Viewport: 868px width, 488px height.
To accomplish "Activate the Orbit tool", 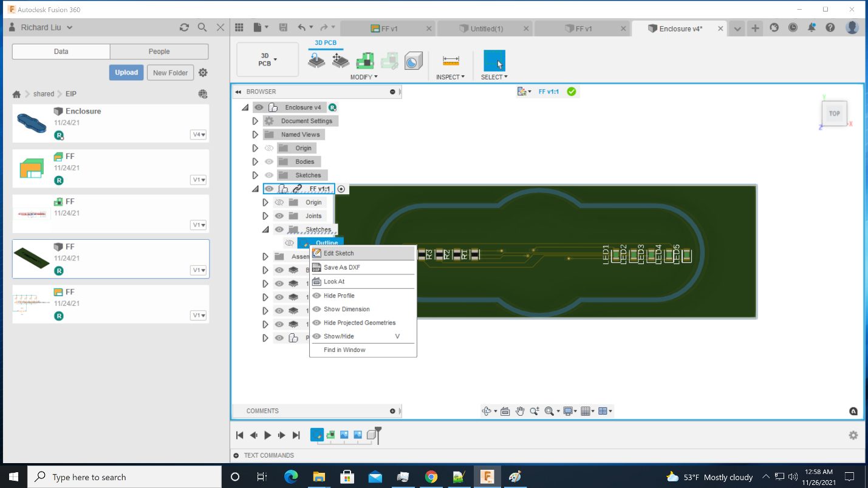I will pos(488,411).
